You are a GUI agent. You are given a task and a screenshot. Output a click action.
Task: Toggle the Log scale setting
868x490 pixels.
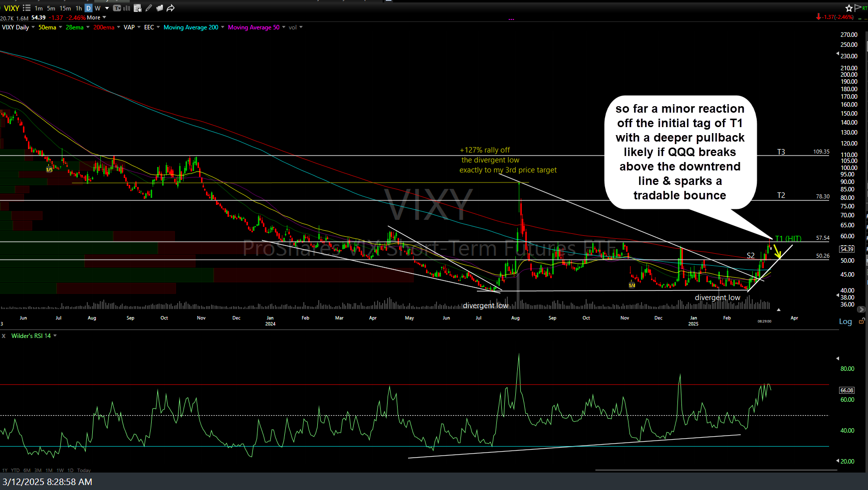[x=845, y=322]
